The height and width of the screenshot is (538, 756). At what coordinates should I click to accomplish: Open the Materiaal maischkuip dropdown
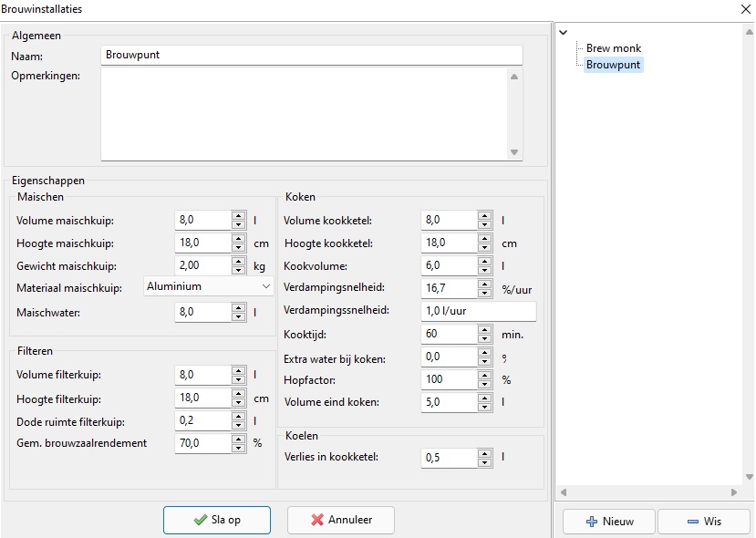click(210, 286)
